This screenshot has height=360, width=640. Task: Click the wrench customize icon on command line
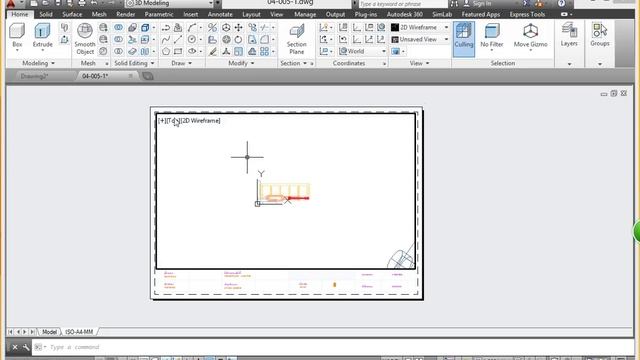pos(26,347)
